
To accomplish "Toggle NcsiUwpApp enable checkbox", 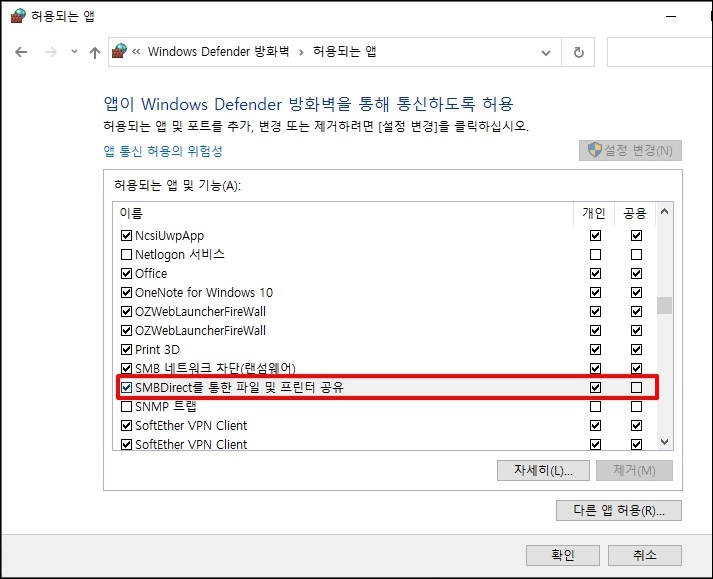I will point(126,236).
